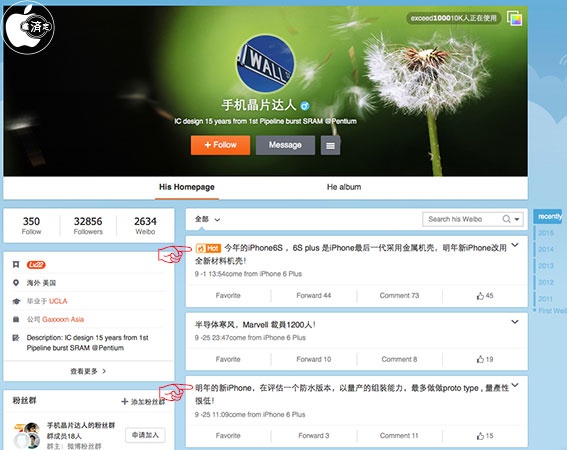Open the hamburger menu beside Message

coord(330,145)
